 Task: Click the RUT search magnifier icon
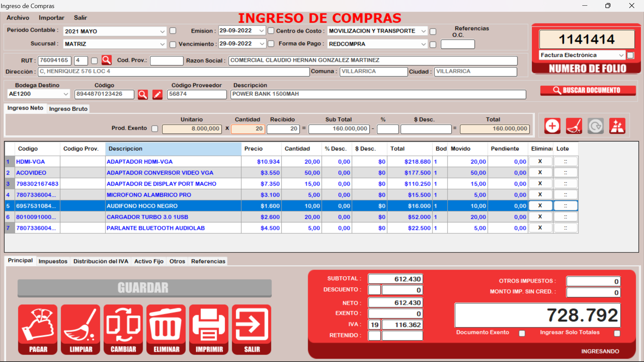pos(107,60)
